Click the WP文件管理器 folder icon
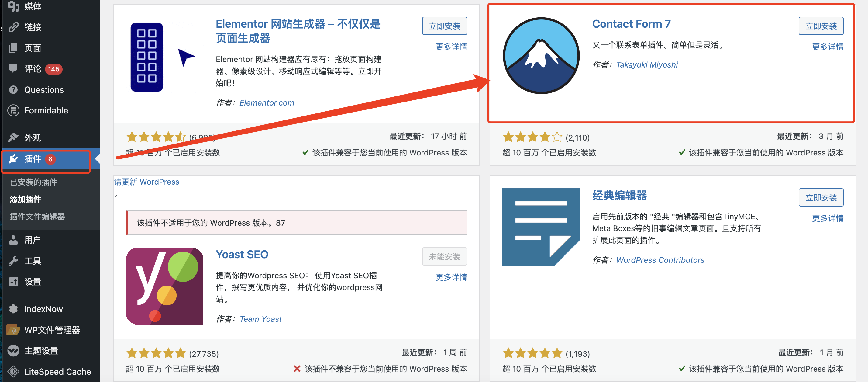 tap(13, 330)
